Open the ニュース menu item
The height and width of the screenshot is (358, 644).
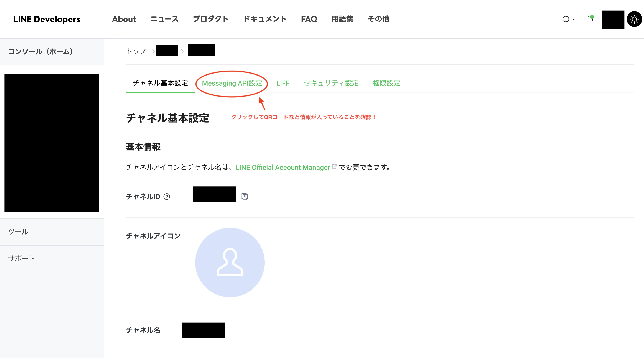(164, 19)
